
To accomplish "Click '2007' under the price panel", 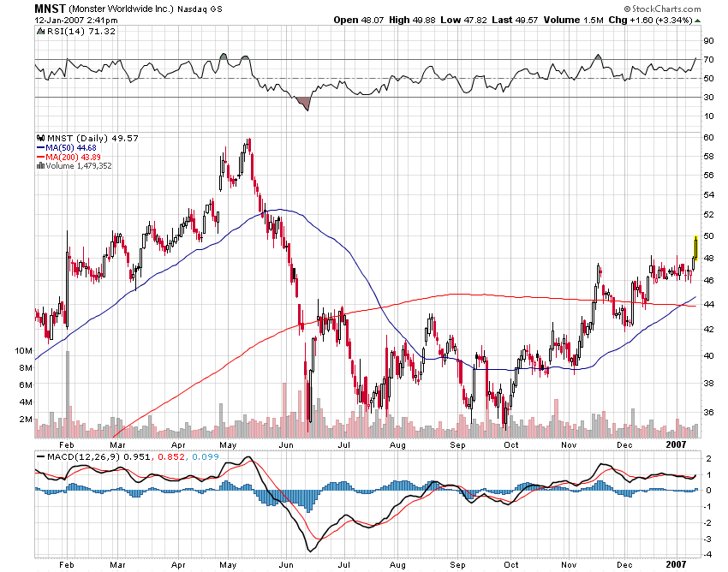I will point(676,444).
